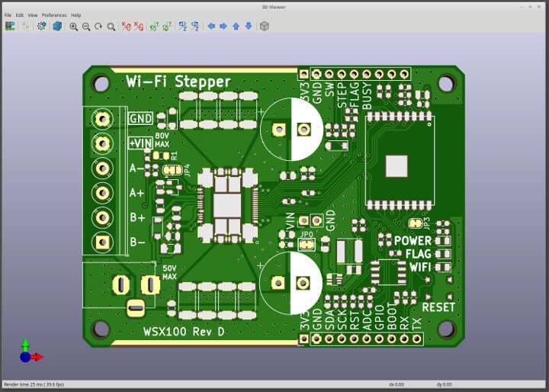
Task: Click the "3D Viewer" window title
Action: (x=274, y=7)
